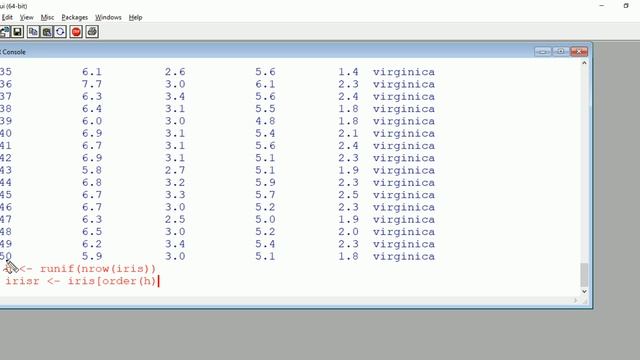Open the Packages menu
The width and height of the screenshot is (640, 360).
75,17
